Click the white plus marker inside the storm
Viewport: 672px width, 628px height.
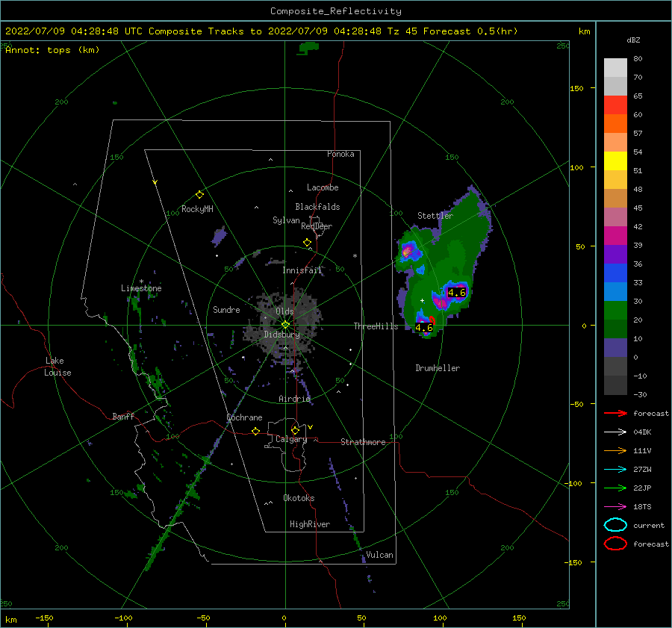(422, 300)
